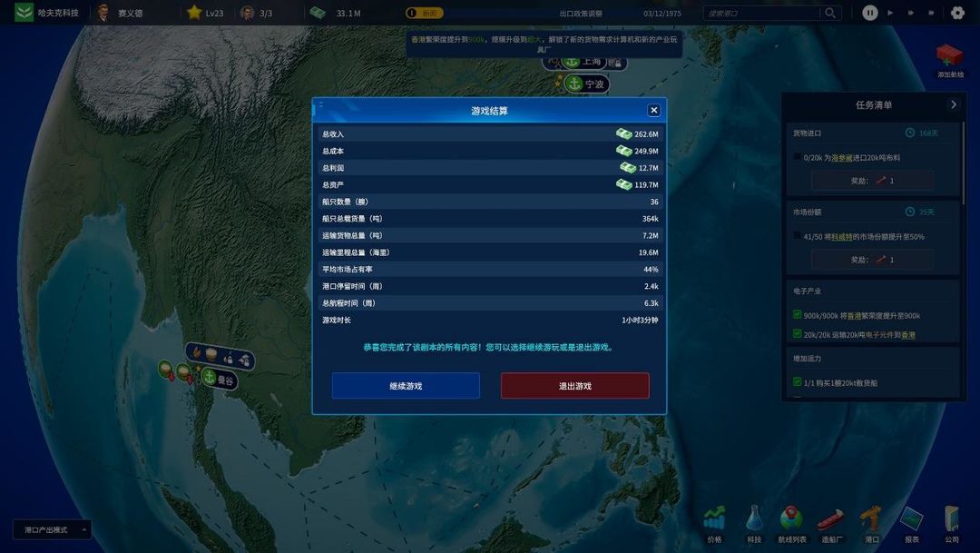Toggle checkbox for 香港繁荣度提升至900k task
The width and height of the screenshot is (980, 553).
tap(797, 315)
